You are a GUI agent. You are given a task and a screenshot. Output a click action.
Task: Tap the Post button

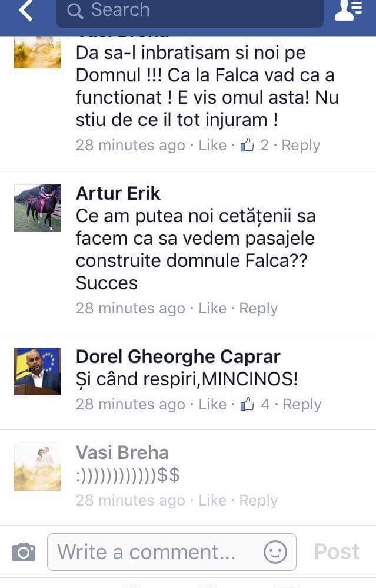pyautogui.click(x=337, y=551)
